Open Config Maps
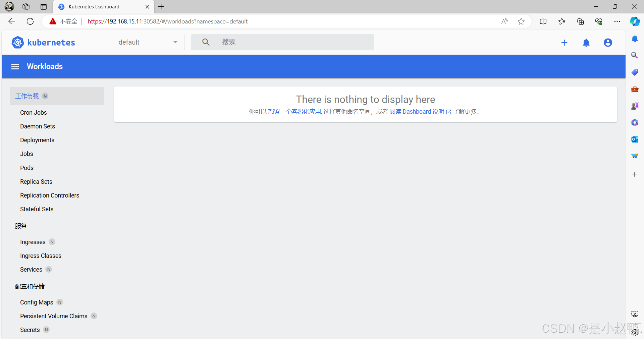The height and width of the screenshot is (339, 644). (x=37, y=302)
